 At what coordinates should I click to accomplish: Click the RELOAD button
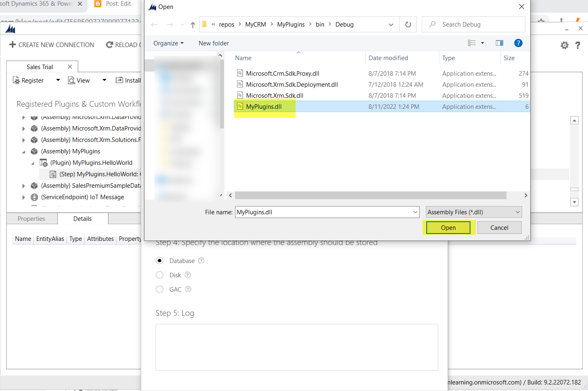tap(123, 45)
